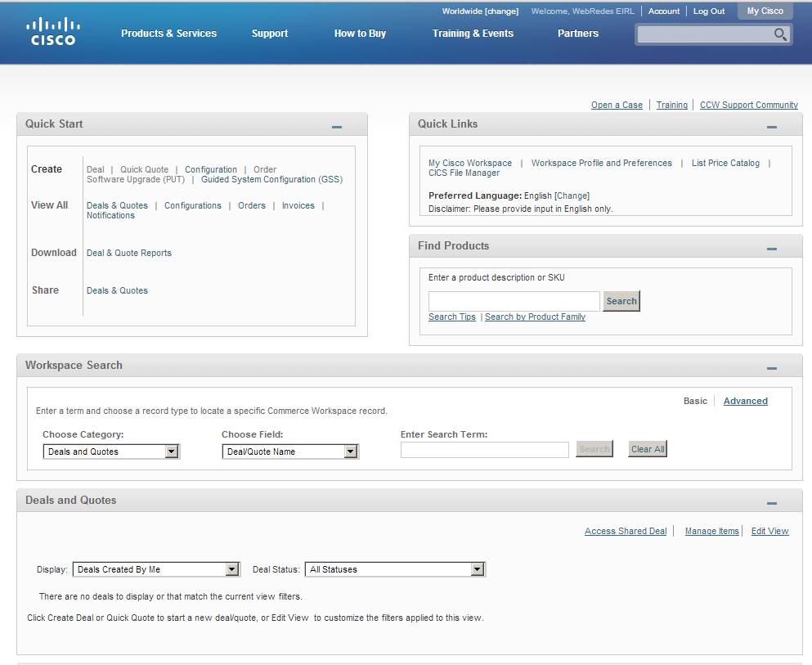Open Guided System Configuration (GSS)
This screenshot has width=812, height=665.
(x=271, y=179)
